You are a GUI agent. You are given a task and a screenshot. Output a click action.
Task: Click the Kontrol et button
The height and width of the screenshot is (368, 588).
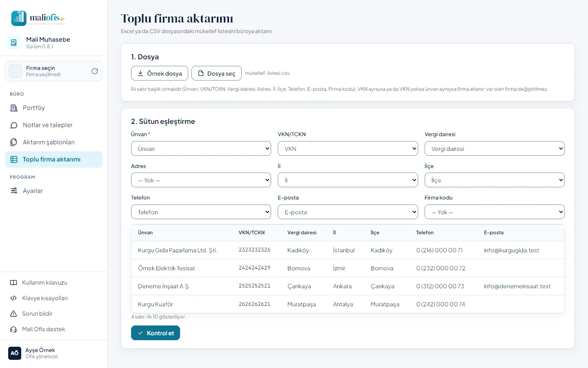pos(156,333)
